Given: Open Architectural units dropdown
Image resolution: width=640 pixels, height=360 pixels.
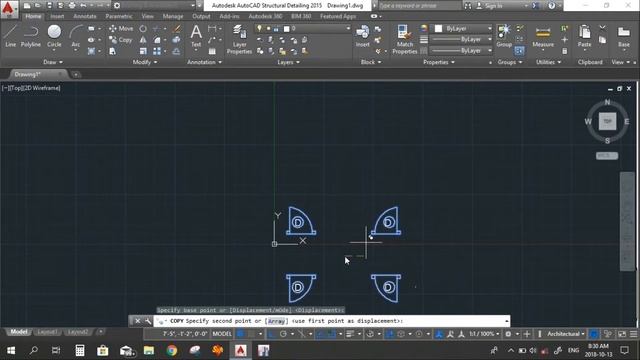Looking at the screenshot, I should (566, 334).
